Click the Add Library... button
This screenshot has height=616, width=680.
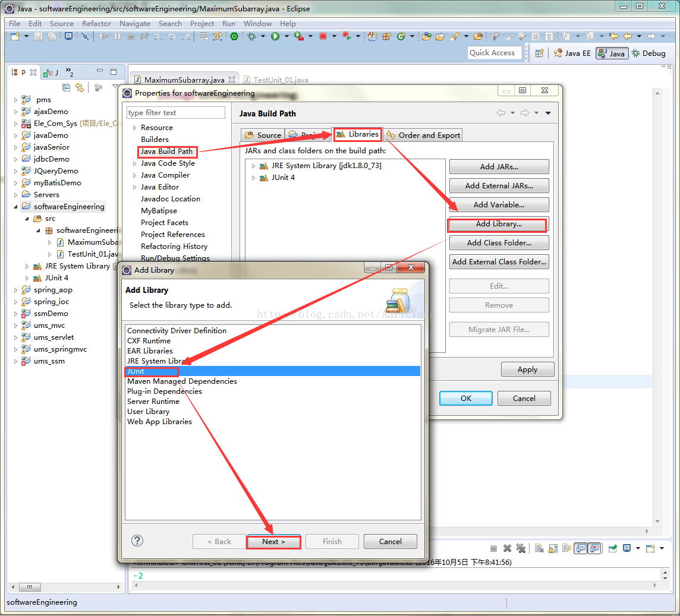[x=499, y=224]
